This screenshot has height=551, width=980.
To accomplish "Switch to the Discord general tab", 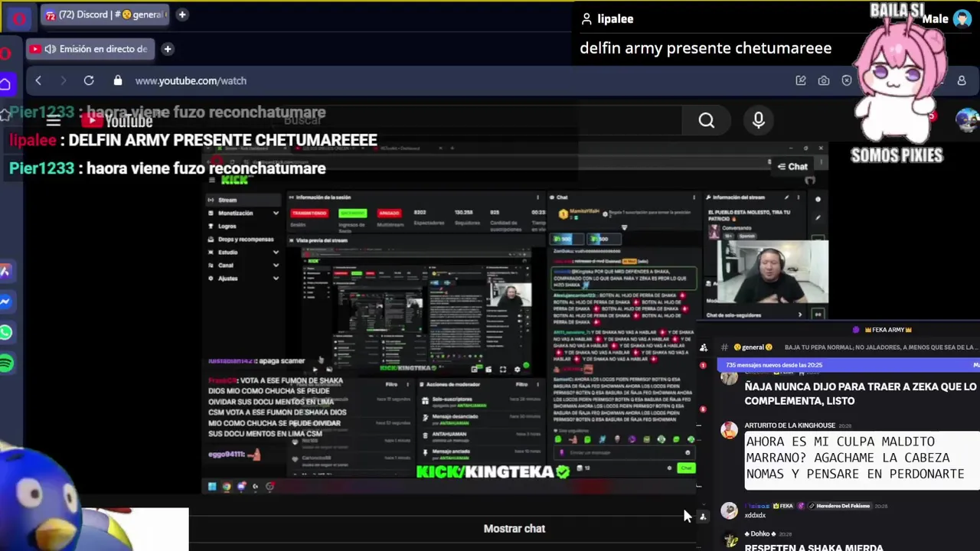I will pyautogui.click(x=104, y=15).
